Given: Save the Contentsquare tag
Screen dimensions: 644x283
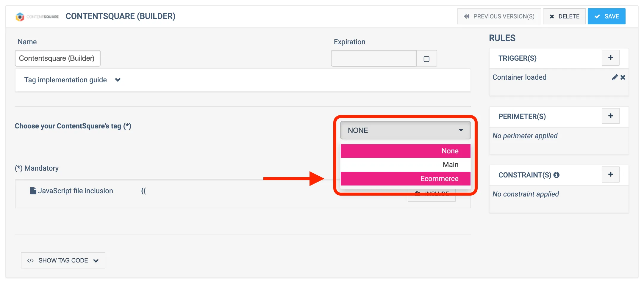Looking at the screenshot, I should pos(606,16).
